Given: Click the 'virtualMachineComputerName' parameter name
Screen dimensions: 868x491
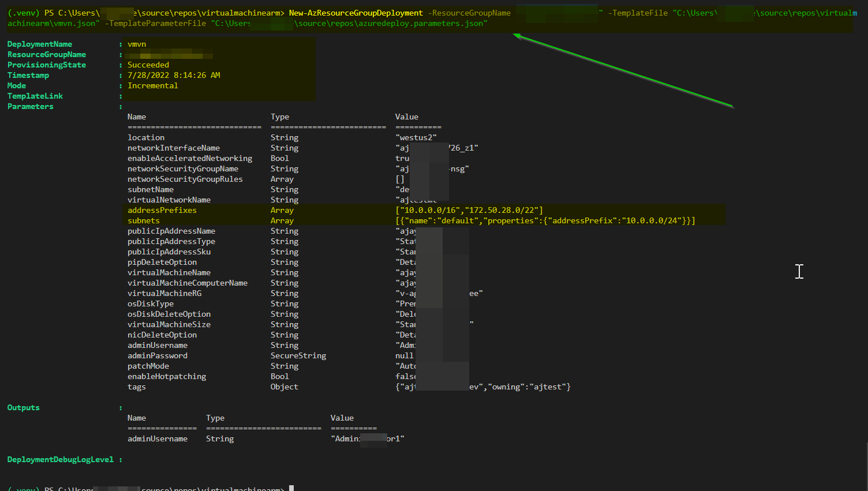Looking at the screenshot, I should pyautogui.click(x=188, y=283).
